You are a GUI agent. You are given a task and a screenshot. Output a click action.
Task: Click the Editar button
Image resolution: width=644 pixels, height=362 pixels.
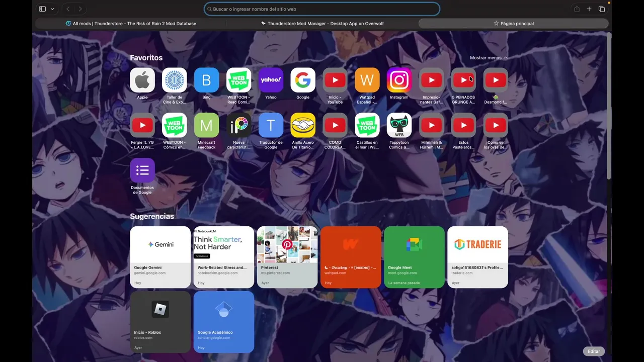click(594, 351)
